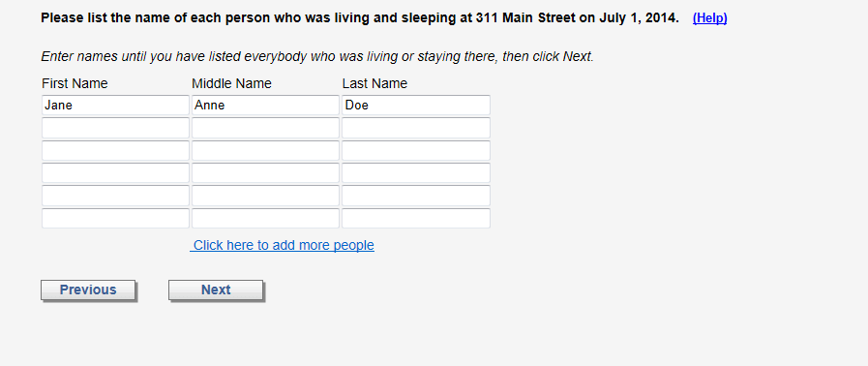Focus the second row Last Name field
The height and width of the screenshot is (366, 868).
[x=416, y=128]
